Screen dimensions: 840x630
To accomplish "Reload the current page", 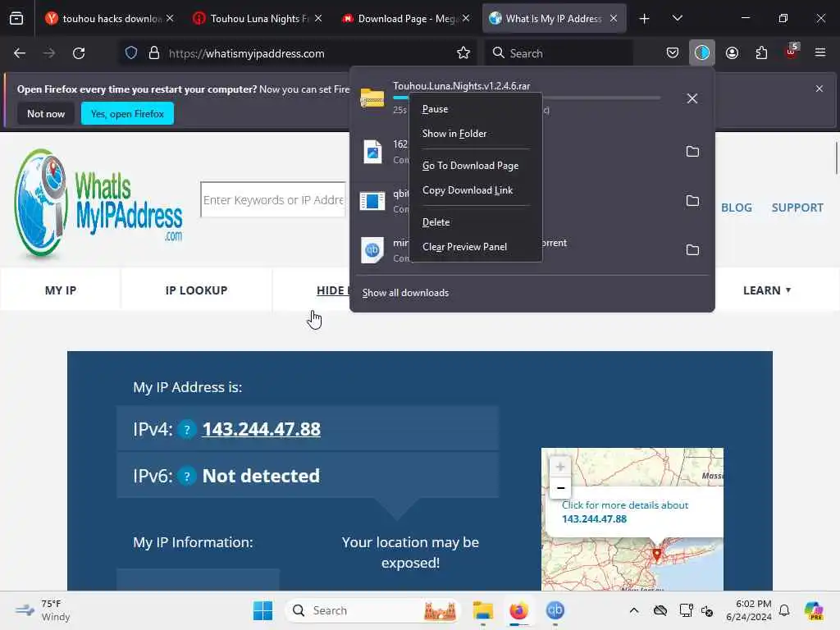I will pyautogui.click(x=79, y=53).
